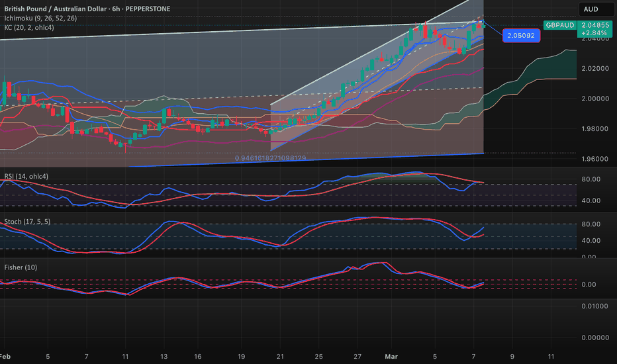Click the 1.98000 price axis label
Screen dimensions: 617x364
pyautogui.click(x=595, y=129)
